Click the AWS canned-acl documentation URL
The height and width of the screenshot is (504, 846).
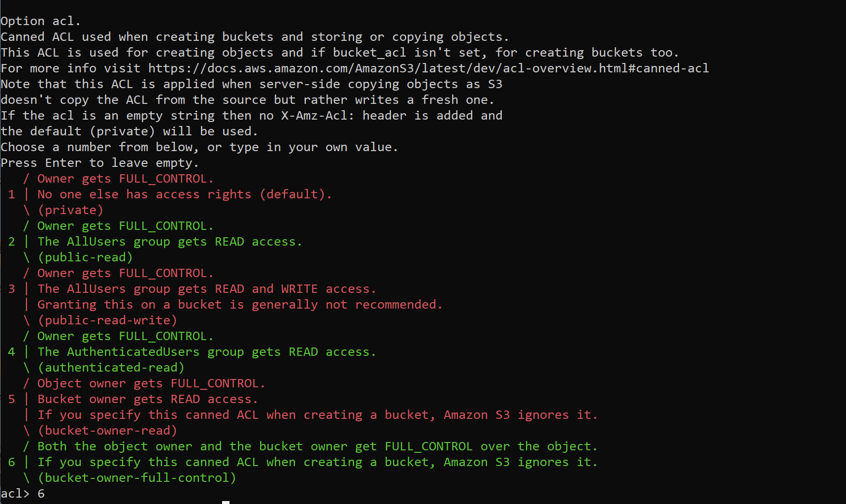428,68
